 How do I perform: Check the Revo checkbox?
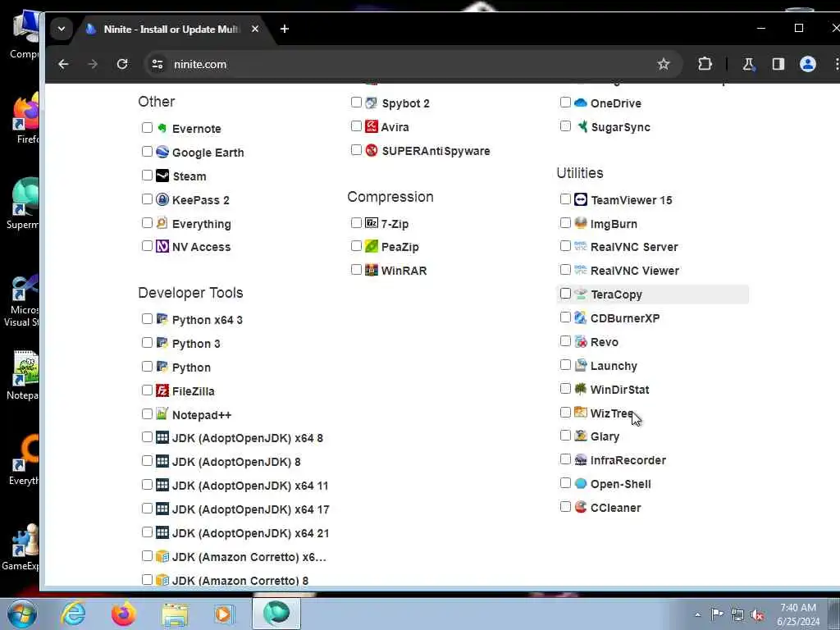pos(565,340)
